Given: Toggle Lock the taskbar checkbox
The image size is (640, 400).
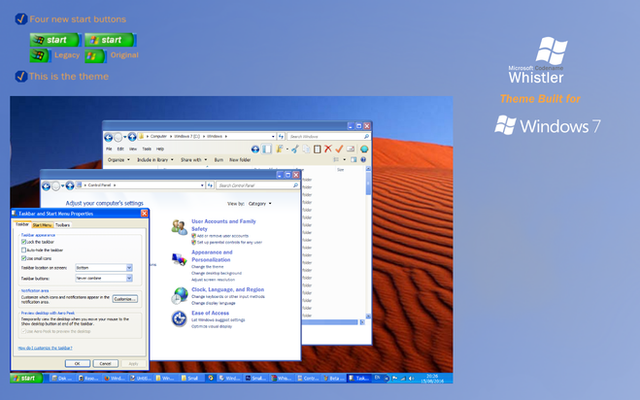Looking at the screenshot, I should coord(23,242).
